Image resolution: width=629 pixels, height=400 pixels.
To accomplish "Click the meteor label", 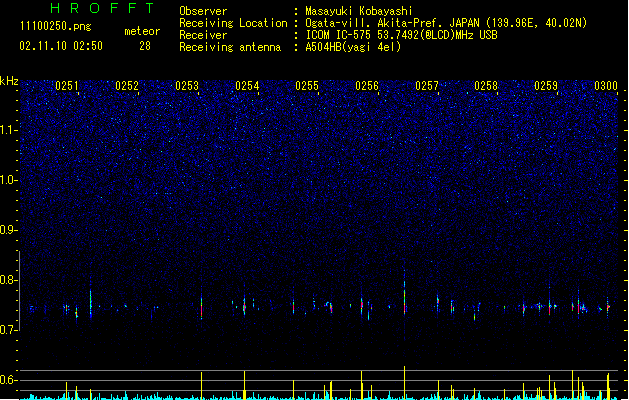I will click(142, 31).
